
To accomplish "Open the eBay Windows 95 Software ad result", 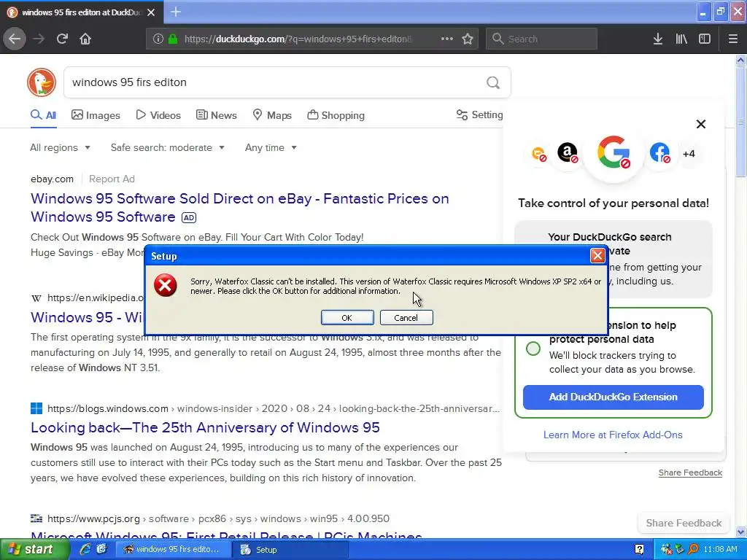I will [239, 208].
